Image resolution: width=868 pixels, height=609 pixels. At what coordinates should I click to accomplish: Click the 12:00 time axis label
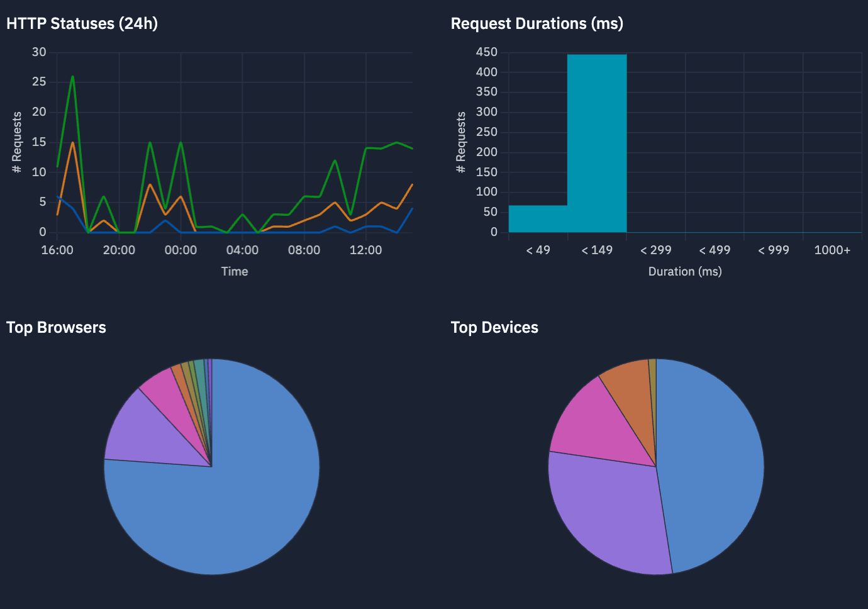coord(365,250)
